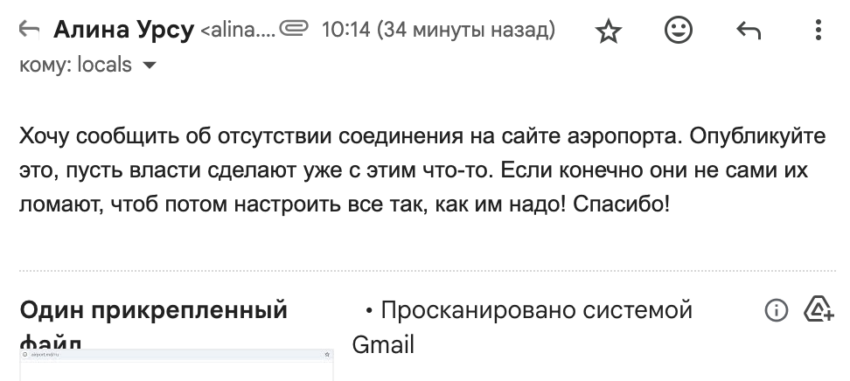Open sender name Алина Урсу contact card
This screenshot has height=381, width=850.
(124, 30)
